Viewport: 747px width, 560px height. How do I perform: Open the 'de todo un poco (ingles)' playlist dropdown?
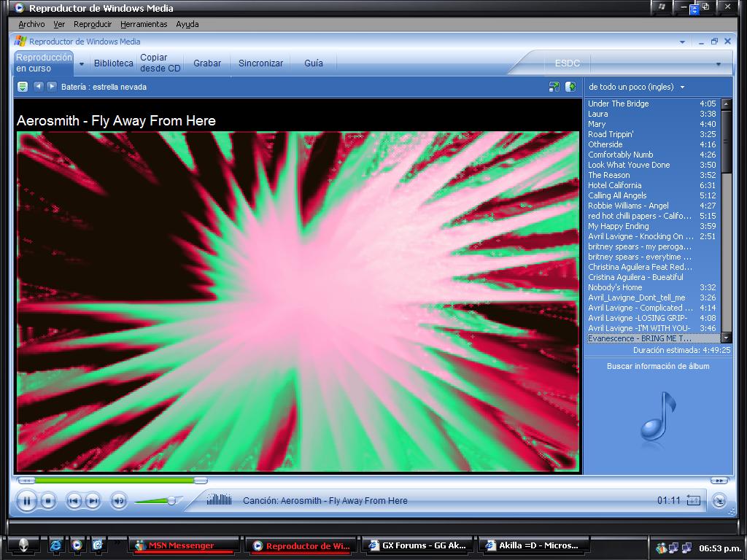pos(683,87)
